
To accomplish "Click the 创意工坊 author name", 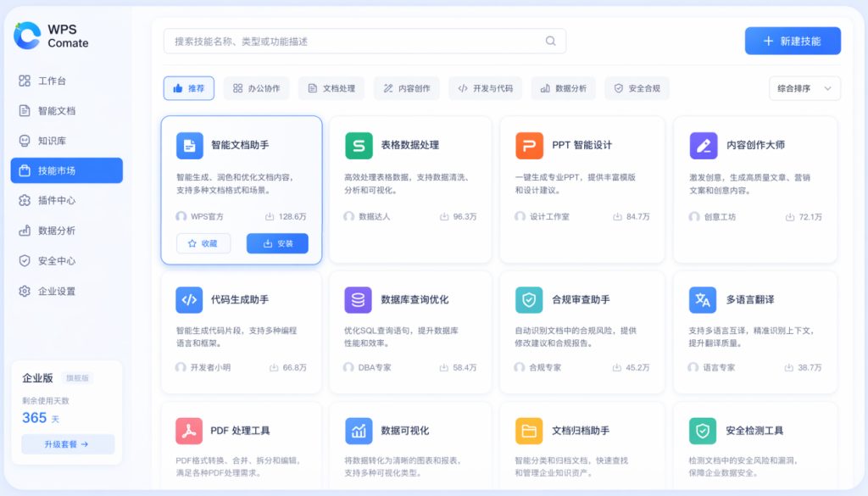I will pos(720,216).
